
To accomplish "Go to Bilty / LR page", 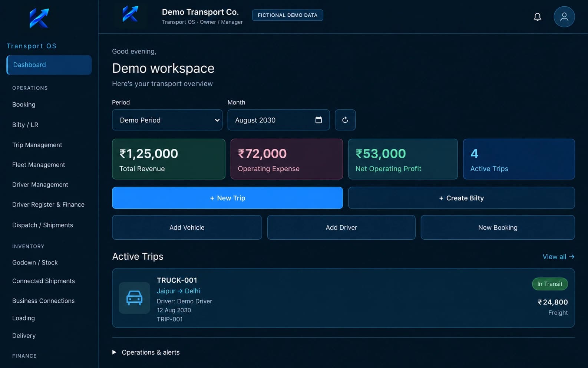I will [x=25, y=125].
